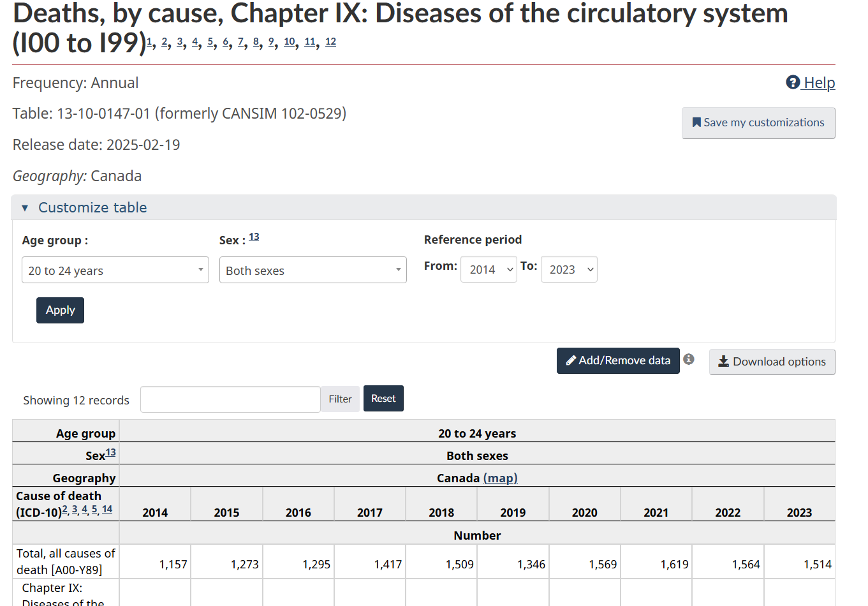
Task: Open title footnote 1 link
Action: pos(149,41)
